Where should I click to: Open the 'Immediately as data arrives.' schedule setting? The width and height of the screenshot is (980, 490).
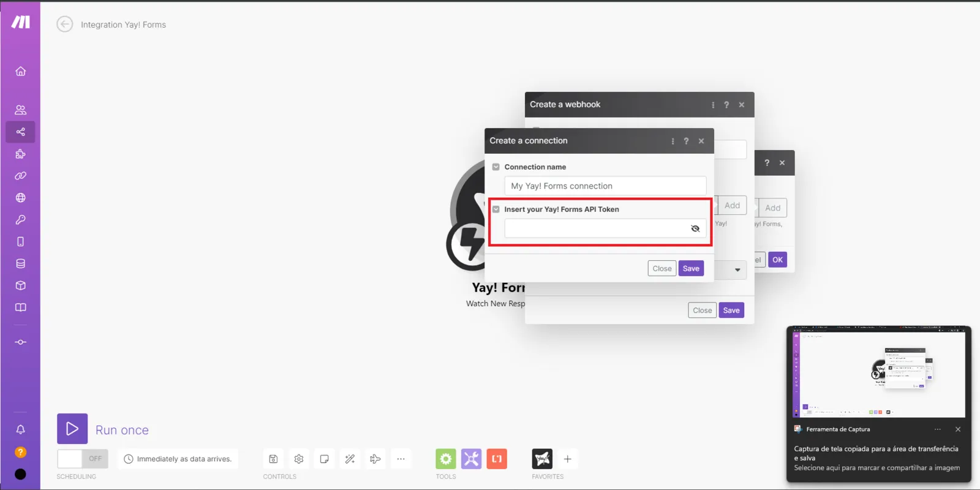[x=178, y=459]
